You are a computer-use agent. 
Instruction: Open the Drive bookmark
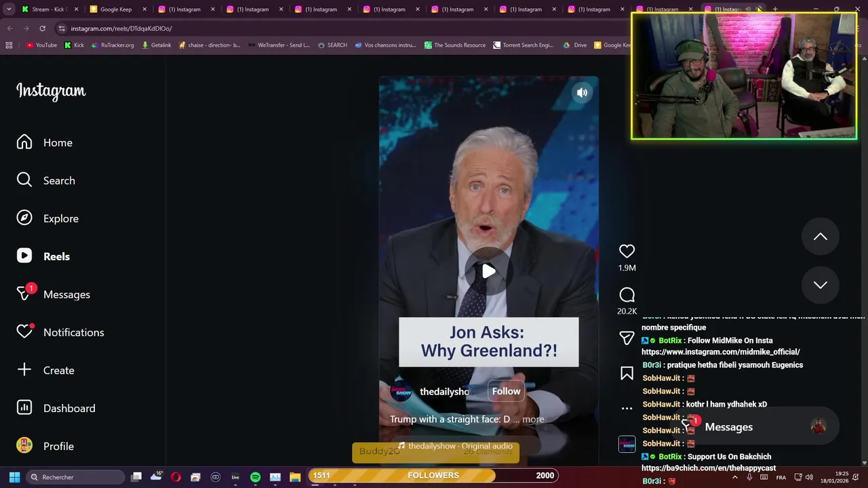click(575, 45)
